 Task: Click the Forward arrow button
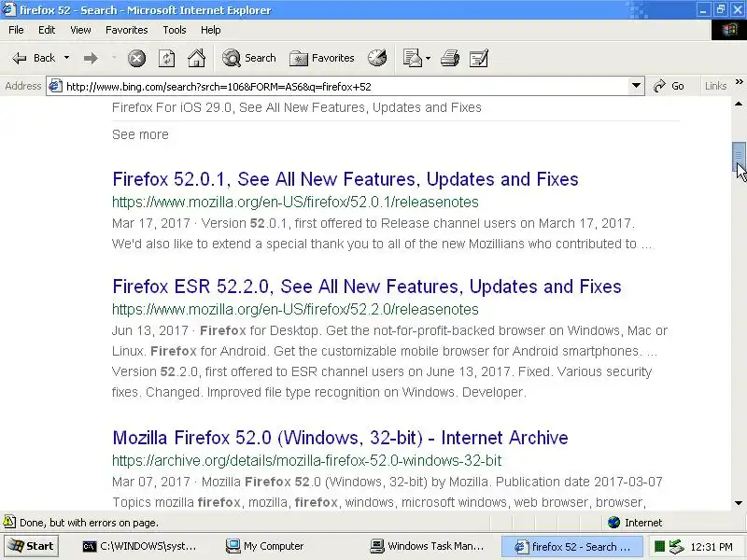tap(91, 58)
